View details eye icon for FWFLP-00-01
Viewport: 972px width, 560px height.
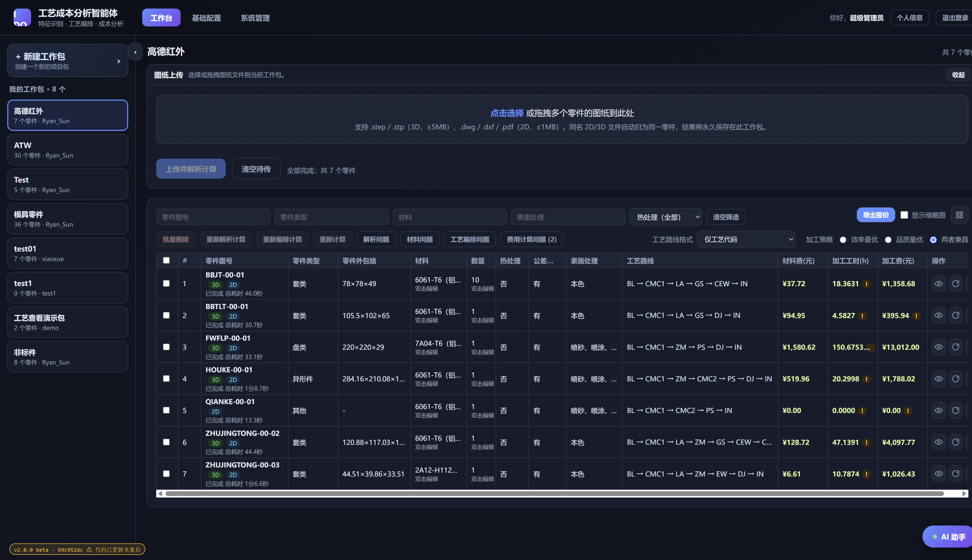pos(939,347)
